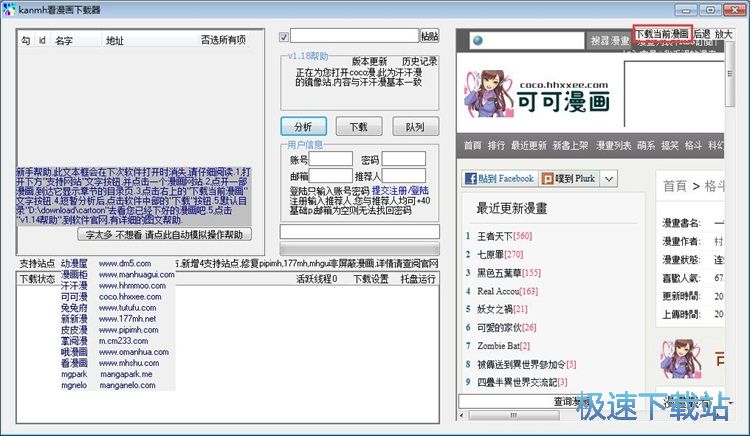Click 否选所有项 deselect all header
Image resolution: width=750 pixels, height=436 pixels.
[x=223, y=40]
